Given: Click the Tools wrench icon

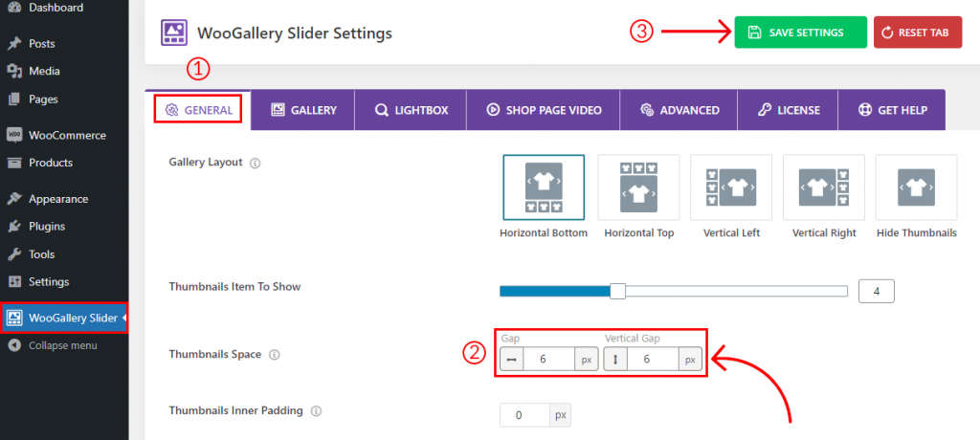Looking at the screenshot, I should pos(13,254).
